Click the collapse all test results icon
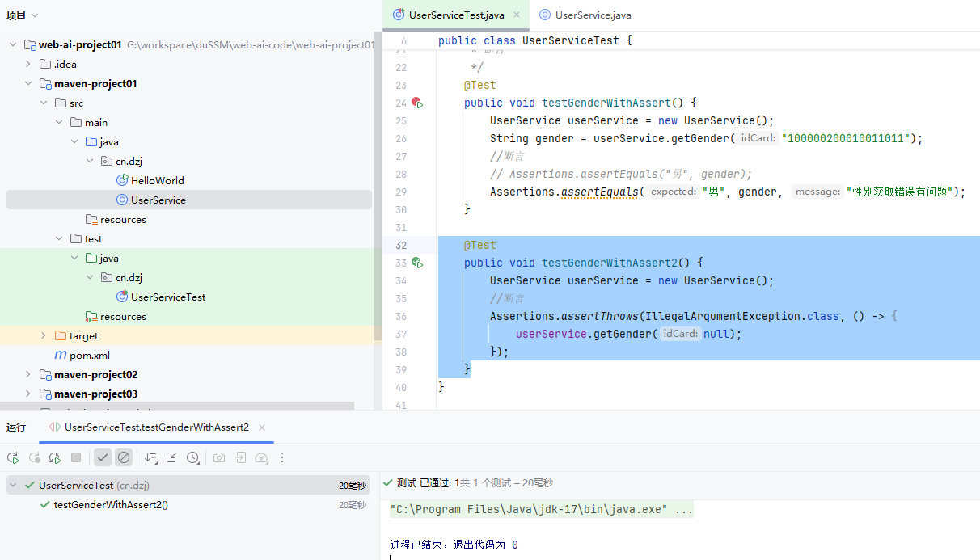This screenshot has width=980, height=560. 171,458
